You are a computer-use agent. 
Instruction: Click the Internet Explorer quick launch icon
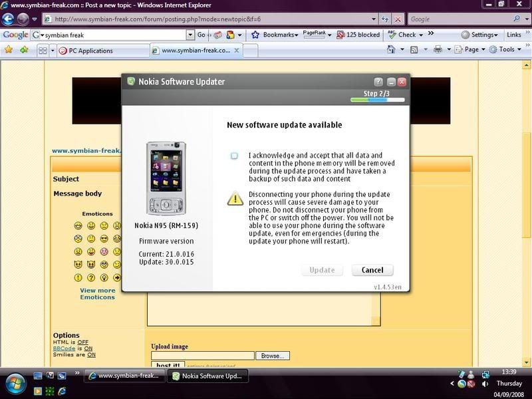pyautogui.click(x=62, y=391)
